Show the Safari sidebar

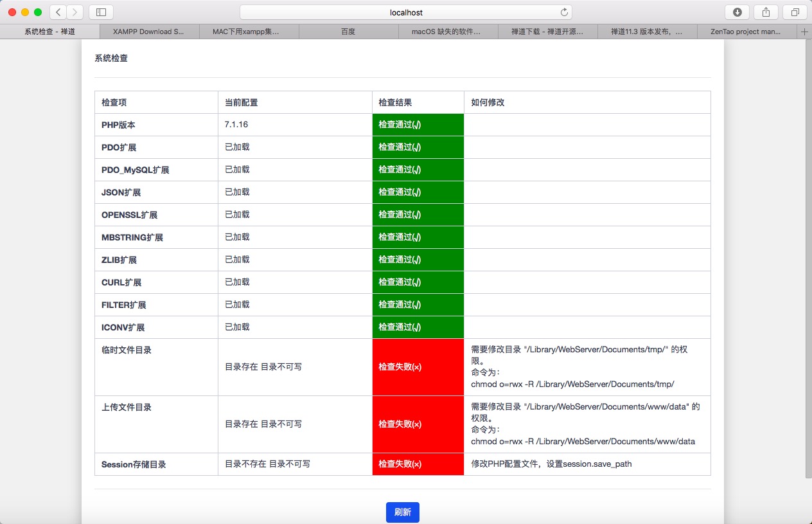(101, 12)
